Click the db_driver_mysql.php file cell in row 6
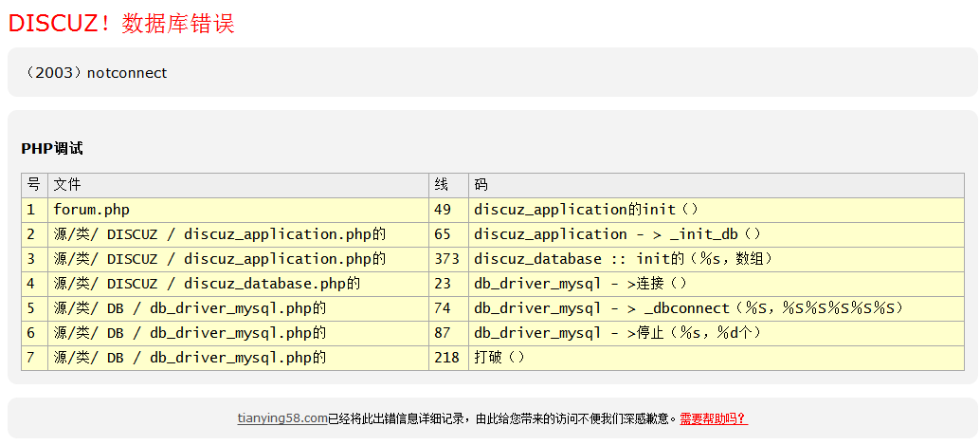The height and width of the screenshot is (445, 980). (x=238, y=333)
